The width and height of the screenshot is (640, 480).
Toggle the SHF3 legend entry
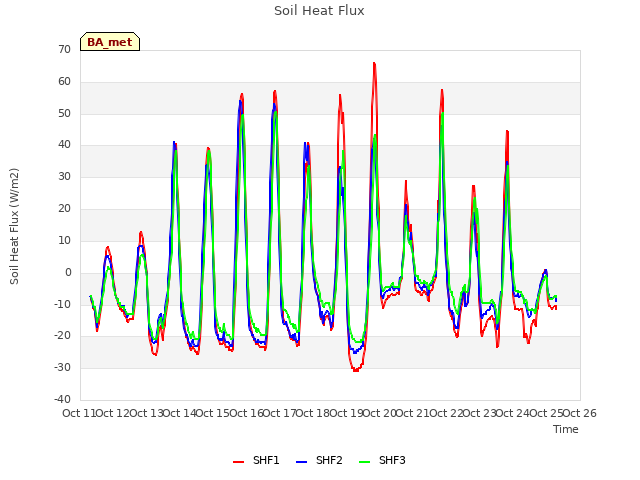point(382,460)
